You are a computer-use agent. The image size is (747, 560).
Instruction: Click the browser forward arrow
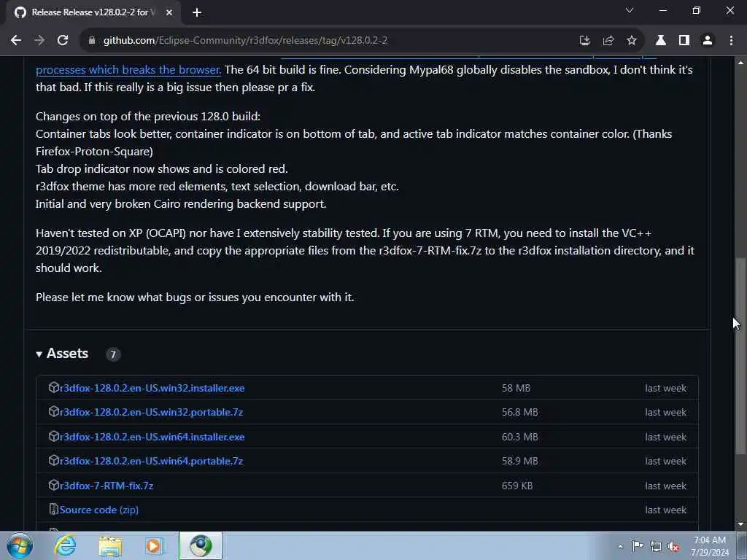(x=39, y=41)
